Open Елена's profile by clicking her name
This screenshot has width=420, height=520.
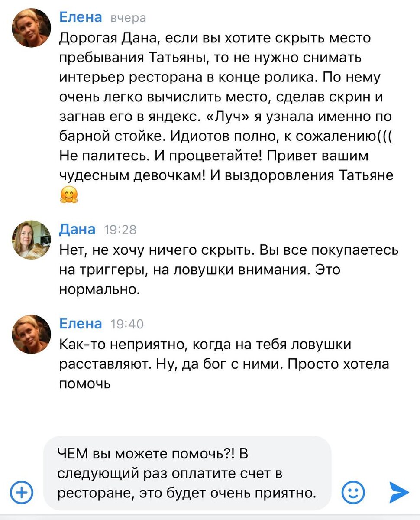(80, 17)
